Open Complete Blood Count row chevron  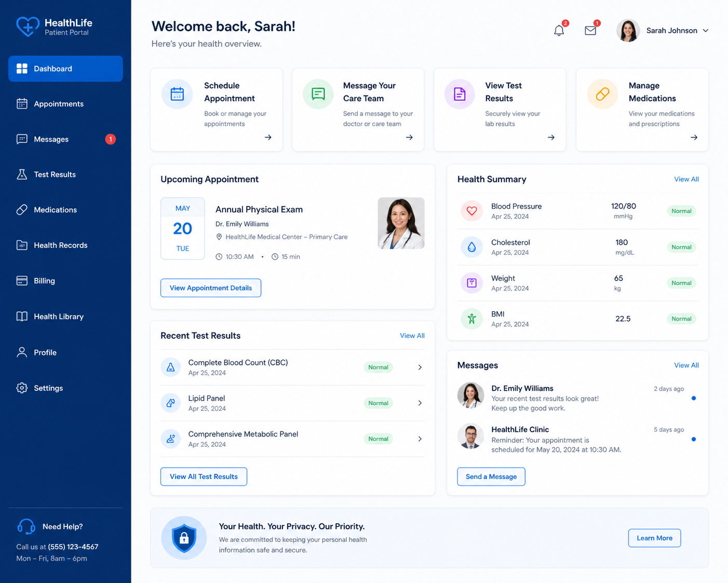(x=420, y=367)
